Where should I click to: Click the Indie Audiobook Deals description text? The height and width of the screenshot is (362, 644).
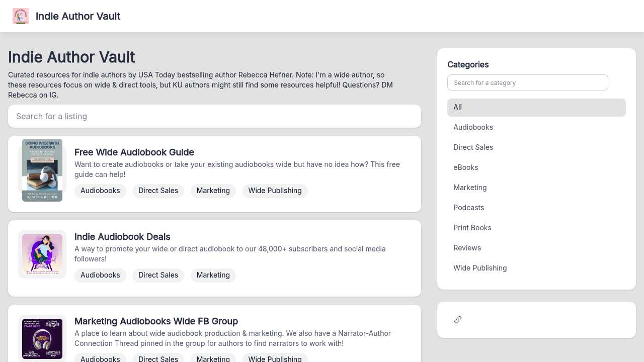tap(230, 254)
